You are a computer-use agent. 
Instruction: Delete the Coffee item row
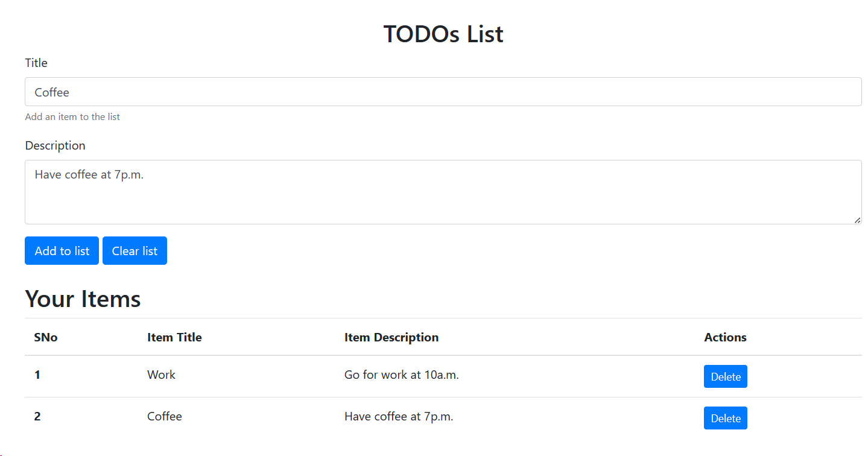(726, 418)
